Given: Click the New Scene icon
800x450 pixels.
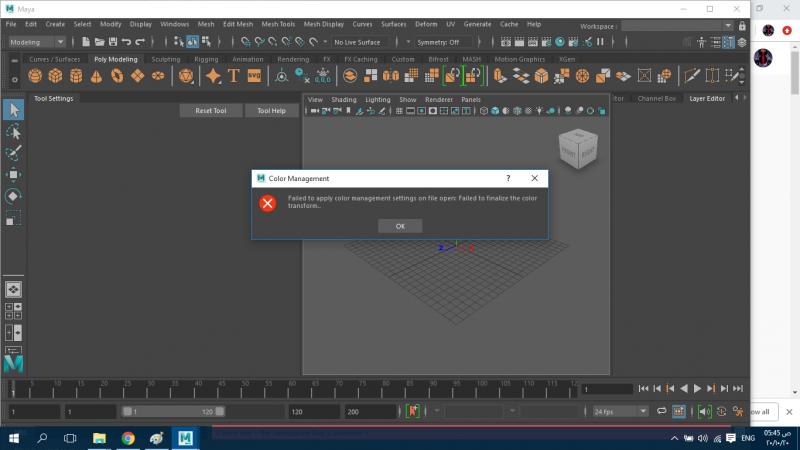Looking at the screenshot, I should (x=86, y=42).
